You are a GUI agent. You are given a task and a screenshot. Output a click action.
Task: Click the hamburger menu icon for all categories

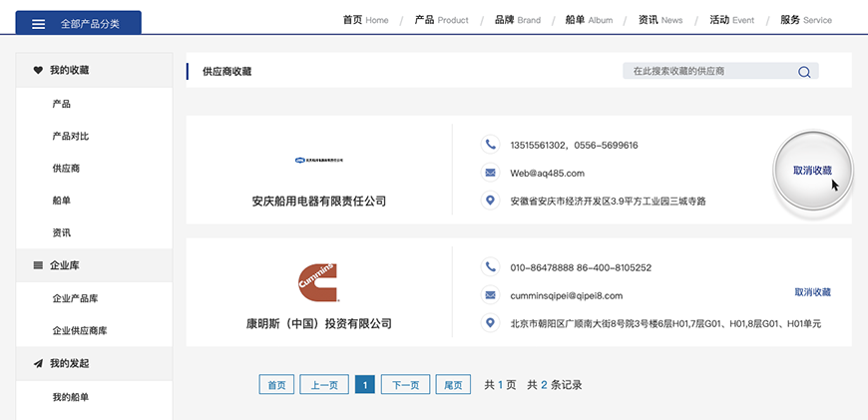[x=38, y=24]
